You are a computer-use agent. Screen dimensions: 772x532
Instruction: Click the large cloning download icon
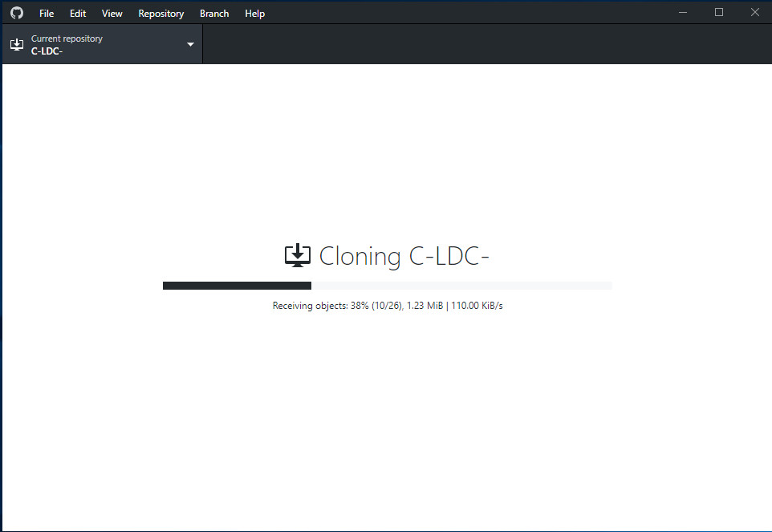298,255
